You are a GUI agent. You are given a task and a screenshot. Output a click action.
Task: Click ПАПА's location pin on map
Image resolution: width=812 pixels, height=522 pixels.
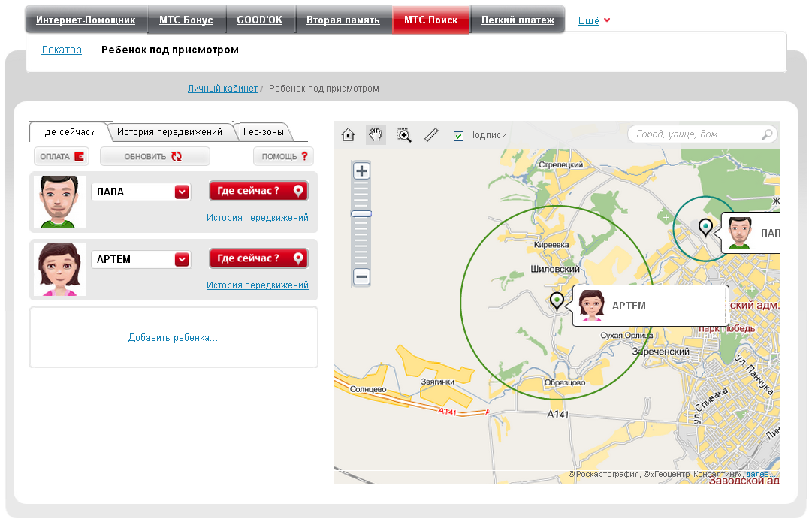[x=705, y=226]
